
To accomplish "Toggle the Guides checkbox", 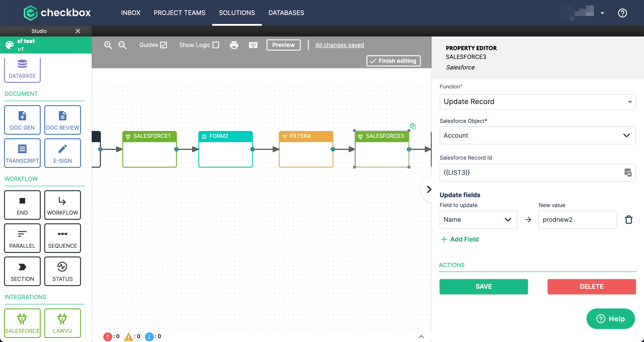I will coord(163,45).
